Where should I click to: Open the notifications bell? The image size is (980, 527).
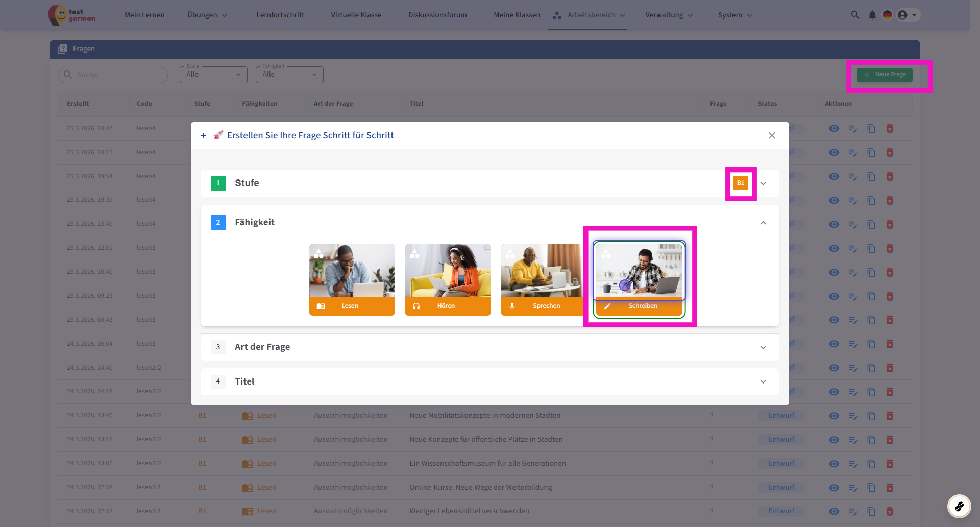872,15
